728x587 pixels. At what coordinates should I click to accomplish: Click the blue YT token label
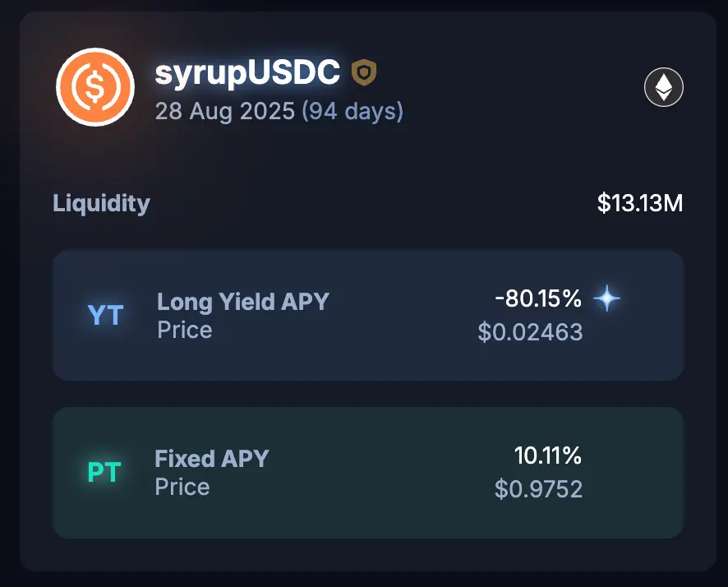pos(105,315)
